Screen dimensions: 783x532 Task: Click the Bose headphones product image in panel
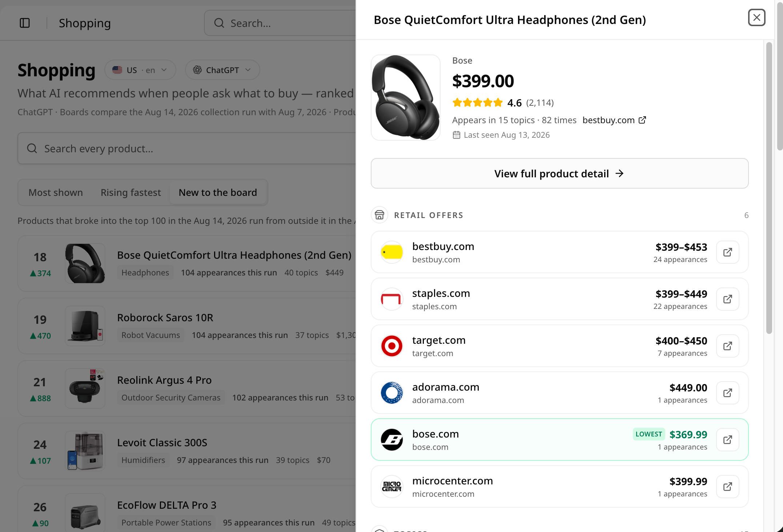tap(406, 97)
